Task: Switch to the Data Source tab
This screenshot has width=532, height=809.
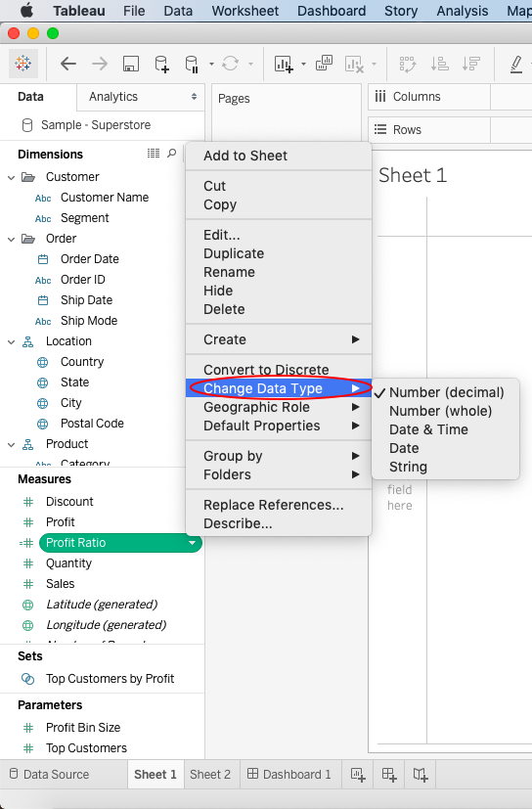Action: coord(50,774)
